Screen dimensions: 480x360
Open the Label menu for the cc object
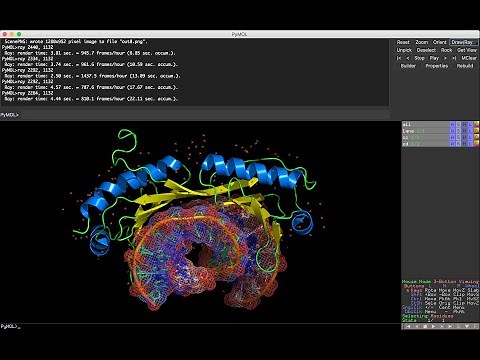point(470,137)
